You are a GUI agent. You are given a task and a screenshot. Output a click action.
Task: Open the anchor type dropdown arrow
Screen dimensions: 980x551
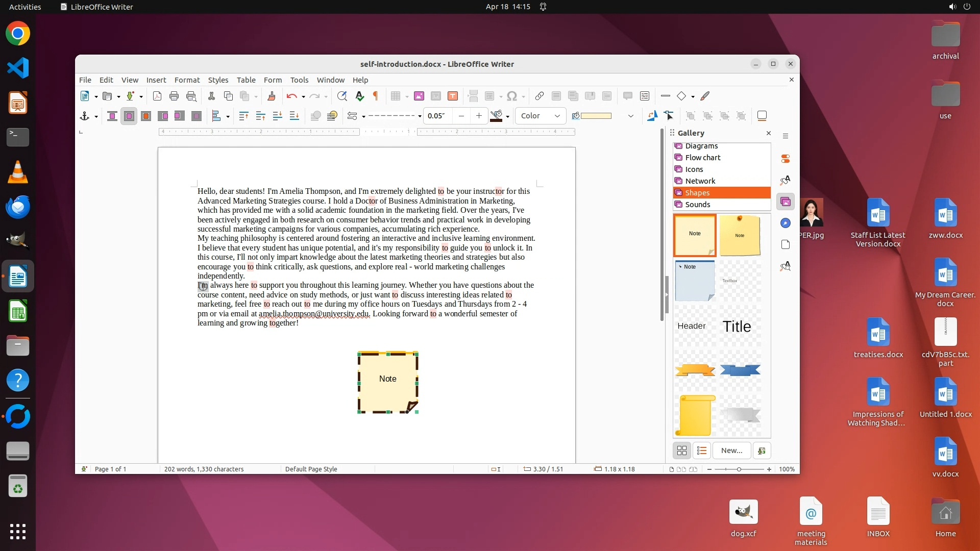pos(96,116)
